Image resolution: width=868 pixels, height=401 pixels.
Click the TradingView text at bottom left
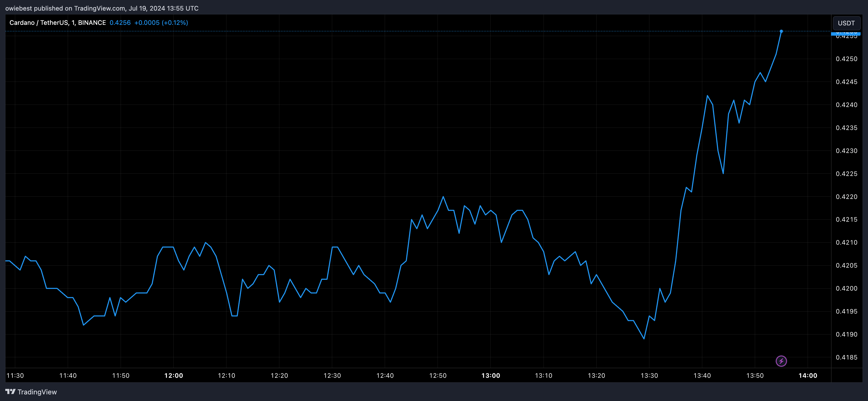point(37,392)
